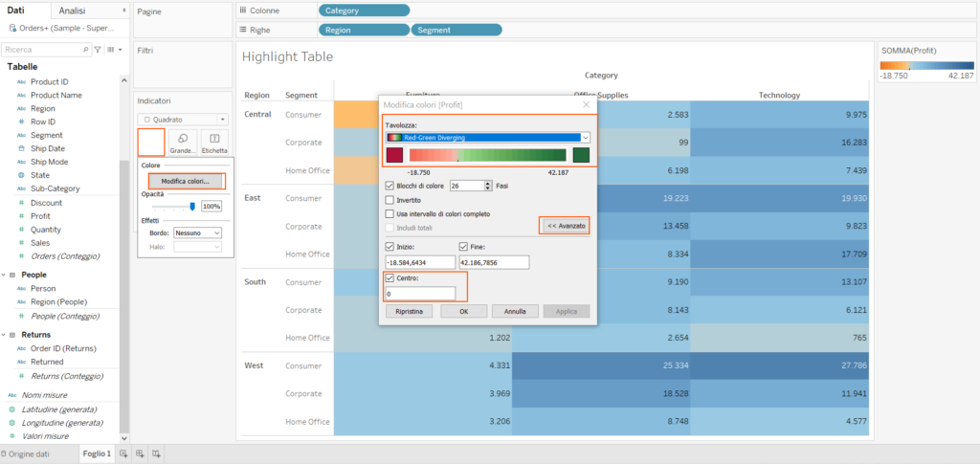
Task: Click the Inizio value input field
Action: click(419, 262)
